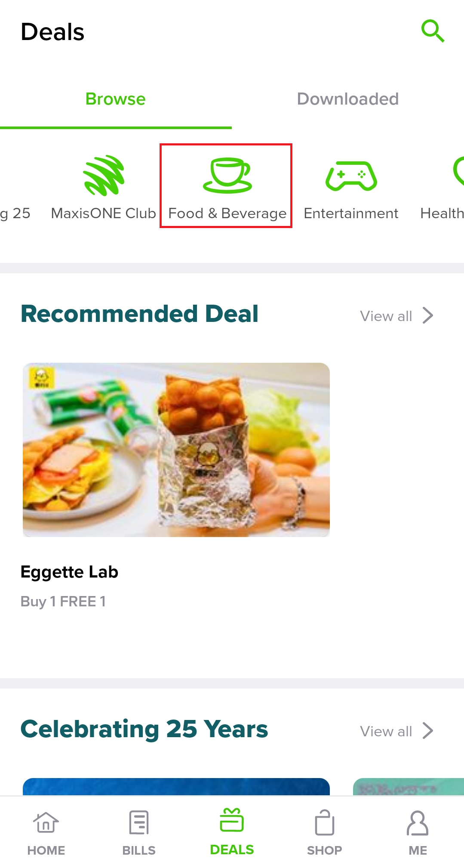
Task: Open the Eggette Lab deal image
Action: (176, 450)
